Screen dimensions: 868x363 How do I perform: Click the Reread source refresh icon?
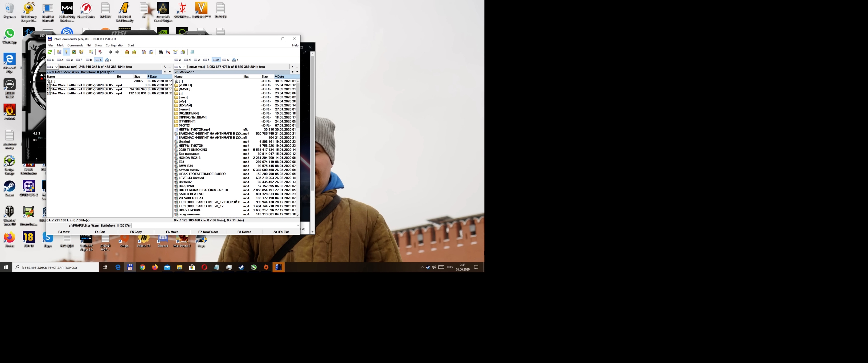pos(50,52)
